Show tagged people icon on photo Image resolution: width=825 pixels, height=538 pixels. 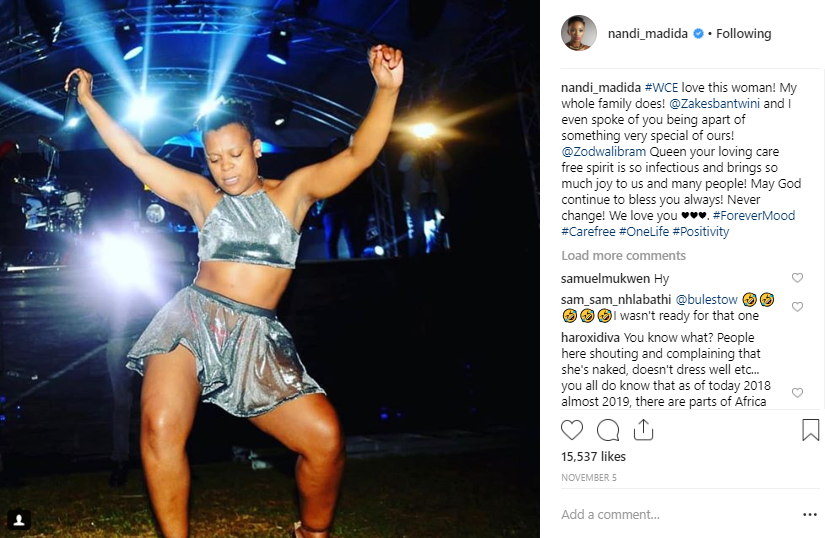point(19,520)
